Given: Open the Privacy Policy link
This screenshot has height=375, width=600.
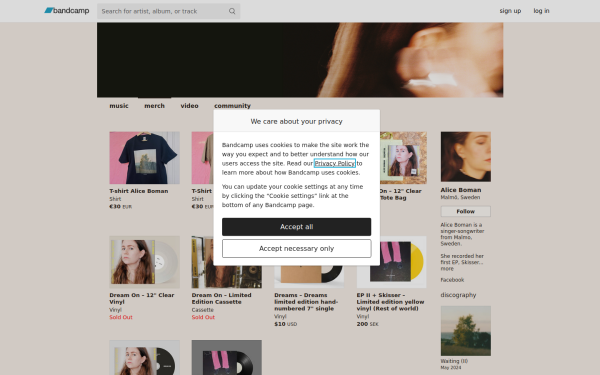Looking at the screenshot, I should (335, 163).
